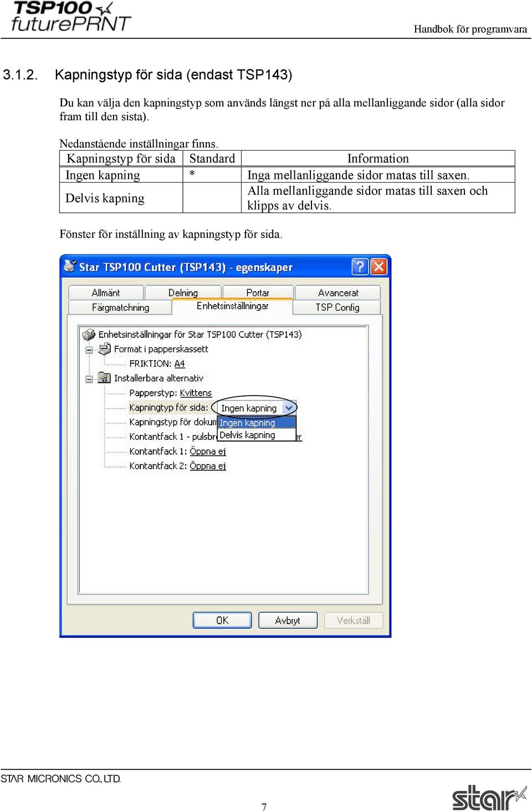The width and height of the screenshot is (532, 812).
Task: Select the Enhetsinställningar tab
Action: (x=232, y=306)
